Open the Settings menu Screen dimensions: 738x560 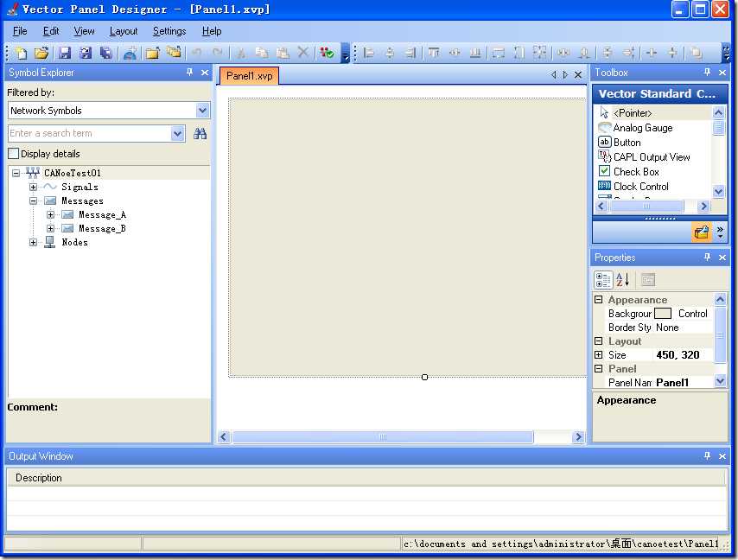point(169,31)
